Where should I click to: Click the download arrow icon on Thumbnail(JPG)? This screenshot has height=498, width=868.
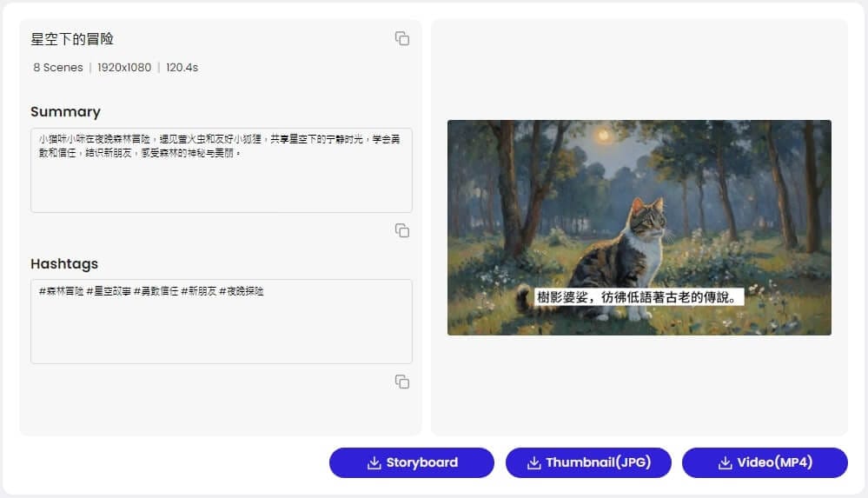534,463
